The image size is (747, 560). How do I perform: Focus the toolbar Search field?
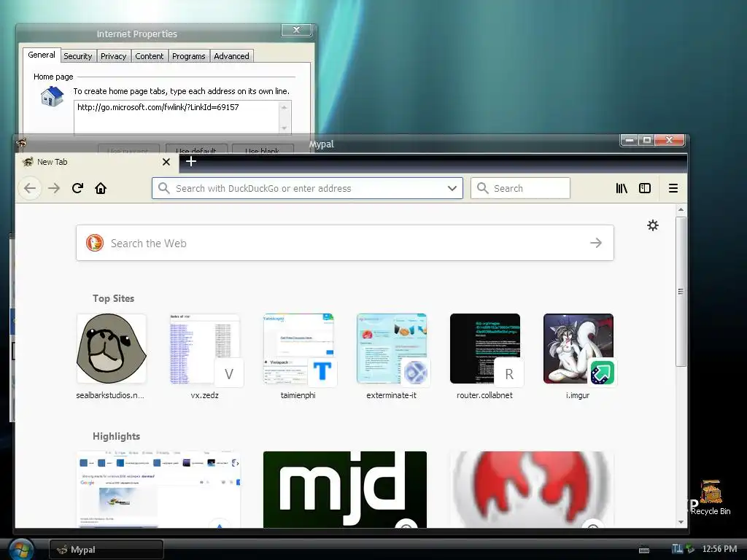tap(520, 188)
